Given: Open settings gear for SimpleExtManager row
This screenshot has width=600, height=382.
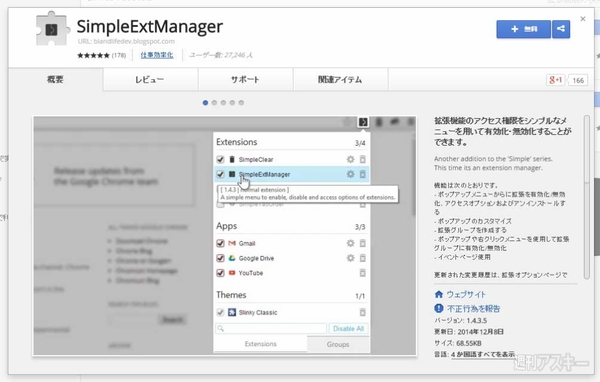Looking at the screenshot, I should point(351,174).
